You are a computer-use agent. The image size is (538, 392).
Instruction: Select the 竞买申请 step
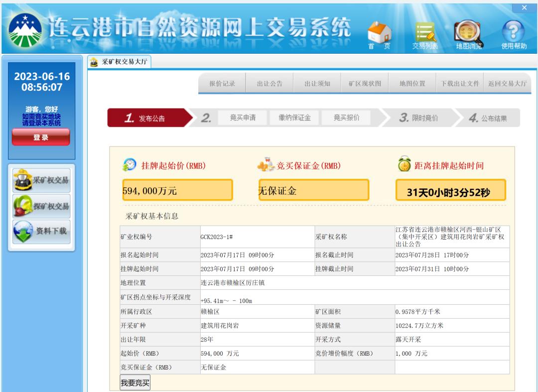coord(243,118)
